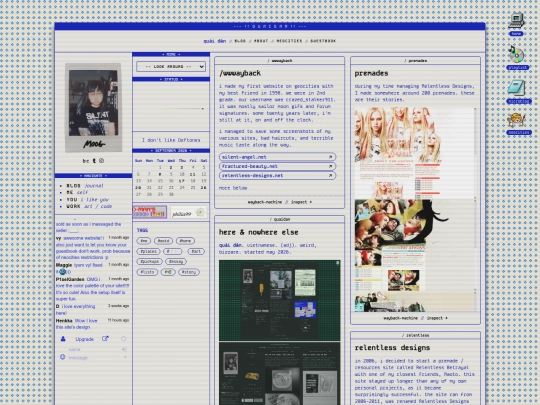Go to NEOCITIES in the top navigation
Image resolution: width=540 pixels, height=405 pixels.
pos(289,41)
